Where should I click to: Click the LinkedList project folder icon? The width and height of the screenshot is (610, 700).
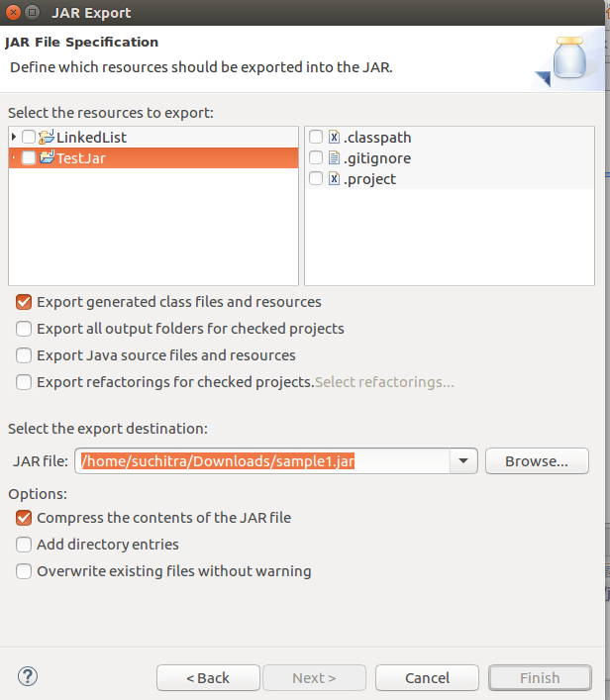pyautogui.click(x=47, y=137)
